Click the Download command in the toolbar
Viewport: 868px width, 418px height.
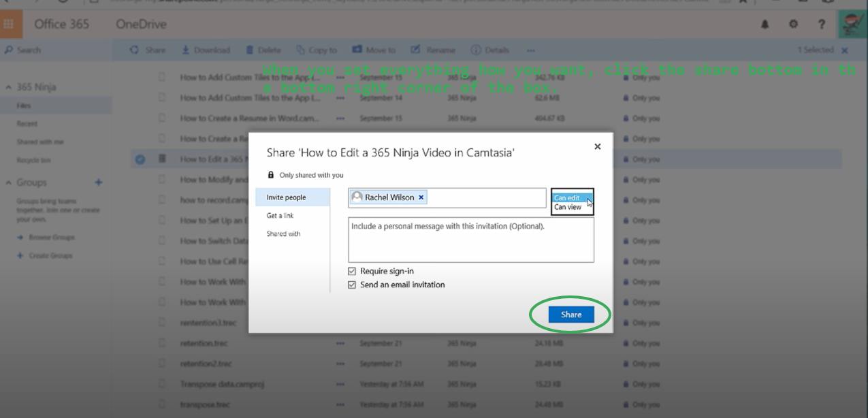pyautogui.click(x=206, y=50)
